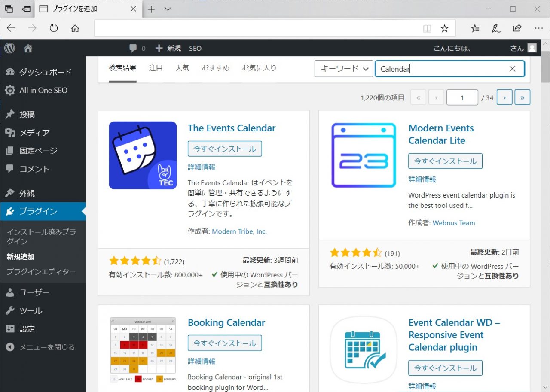Viewport: 550px width, 392px height.
Task: Click the user avatar in admin bar
Action: click(532, 48)
